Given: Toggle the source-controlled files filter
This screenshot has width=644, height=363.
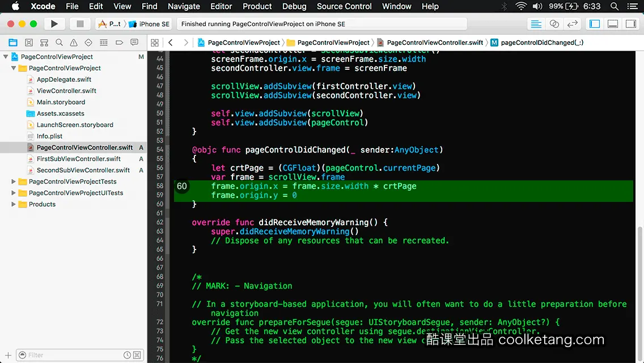Looking at the screenshot, I should tap(137, 355).
